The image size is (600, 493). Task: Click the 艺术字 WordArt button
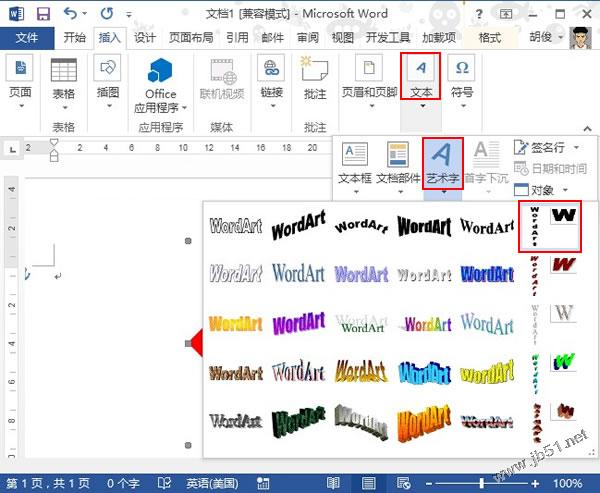(x=443, y=163)
